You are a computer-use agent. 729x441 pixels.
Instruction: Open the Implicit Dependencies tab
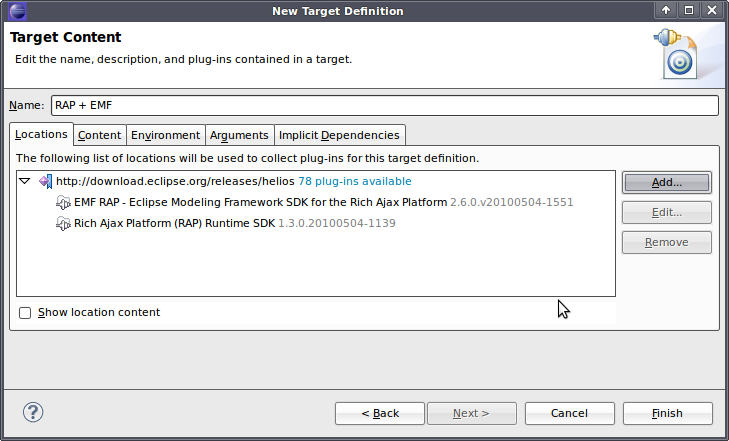tap(339, 135)
